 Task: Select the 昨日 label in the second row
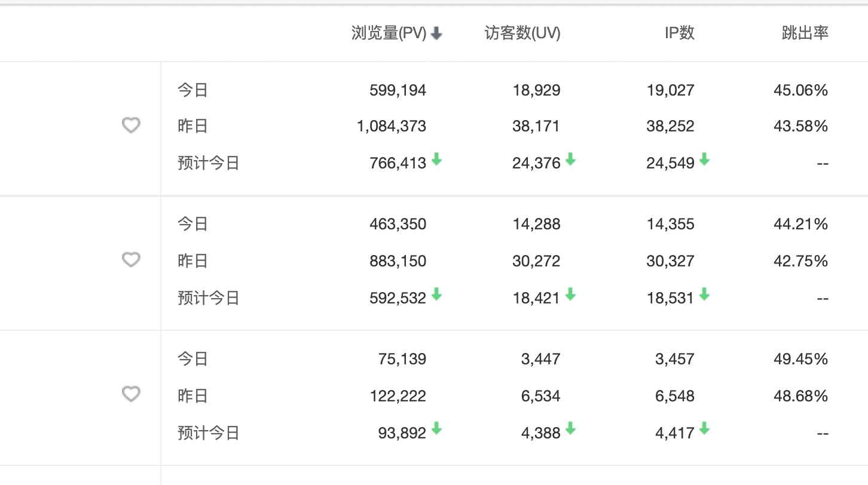tap(191, 260)
